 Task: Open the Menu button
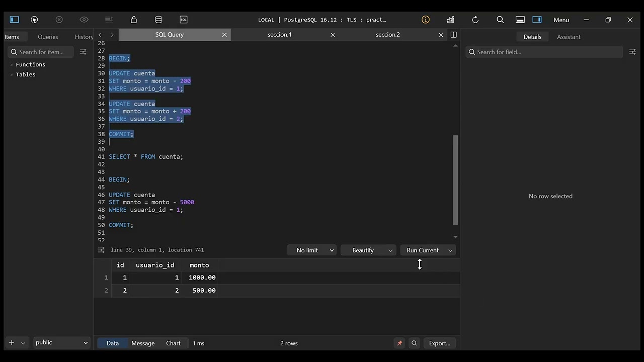click(561, 20)
